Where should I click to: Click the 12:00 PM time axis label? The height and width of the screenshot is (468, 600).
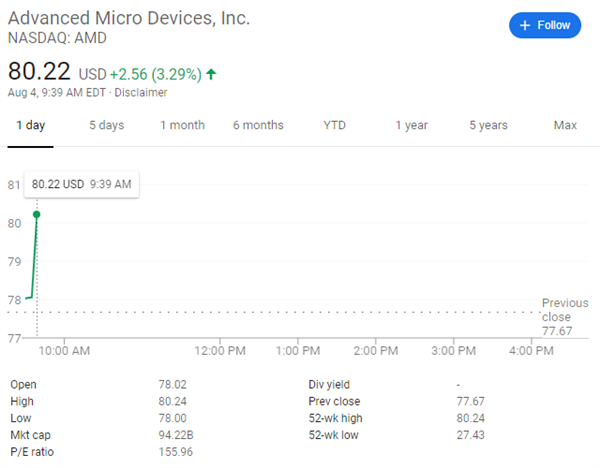coord(220,350)
